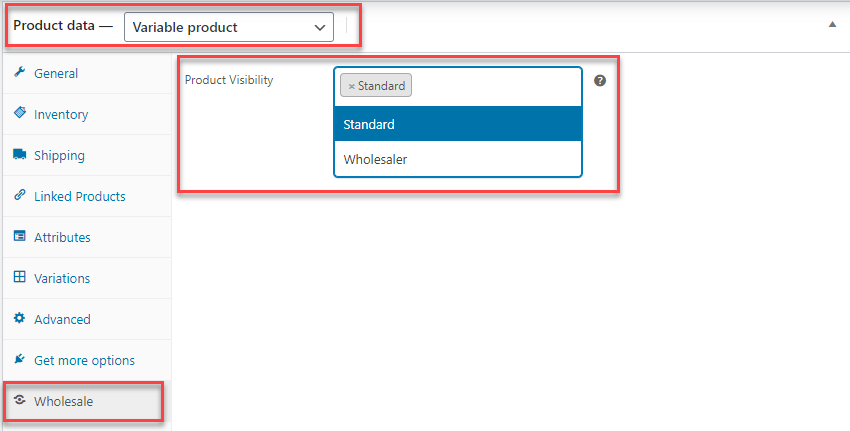
Task: Open the Linked Products tab
Action: (80, 196)
